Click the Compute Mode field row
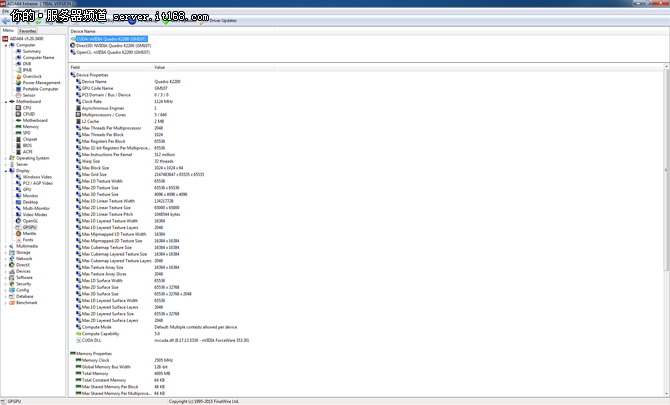 [x=171, y=327]
